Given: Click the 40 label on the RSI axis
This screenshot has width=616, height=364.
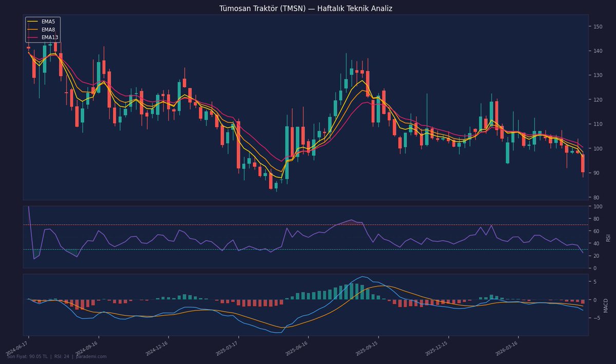Looking at the screenshot, I should [x=598, y=243].
